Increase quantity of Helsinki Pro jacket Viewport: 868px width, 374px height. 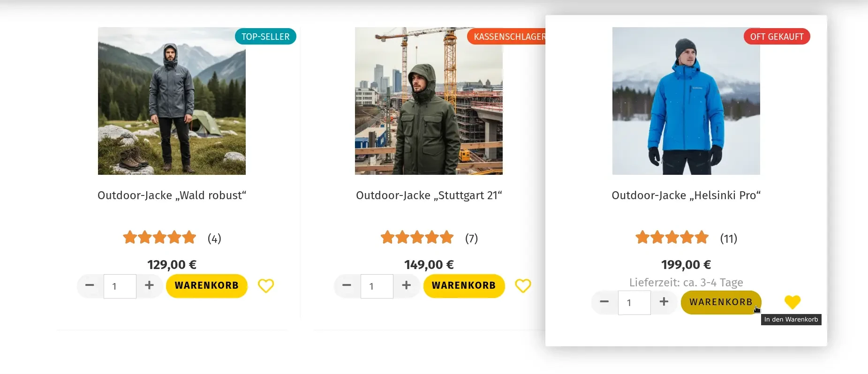point(664,302)
